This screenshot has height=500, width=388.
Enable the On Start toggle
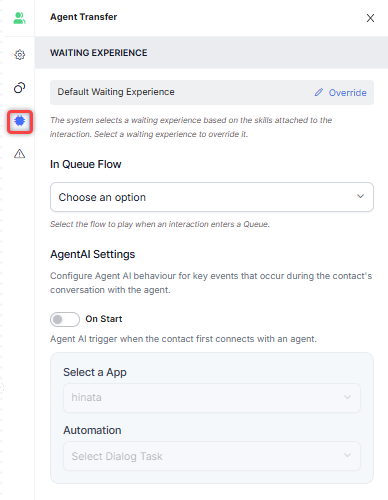click(65, 319)
